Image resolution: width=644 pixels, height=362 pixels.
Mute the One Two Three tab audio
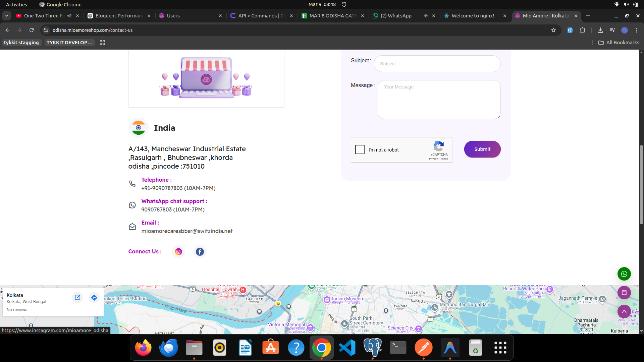pyautogui.click(x=69, y=16)
